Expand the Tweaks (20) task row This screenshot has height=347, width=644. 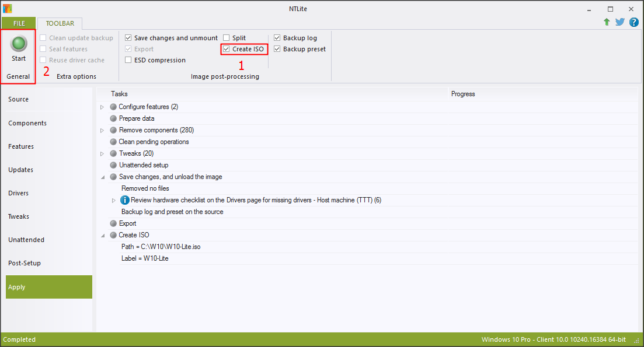[102, 153]
